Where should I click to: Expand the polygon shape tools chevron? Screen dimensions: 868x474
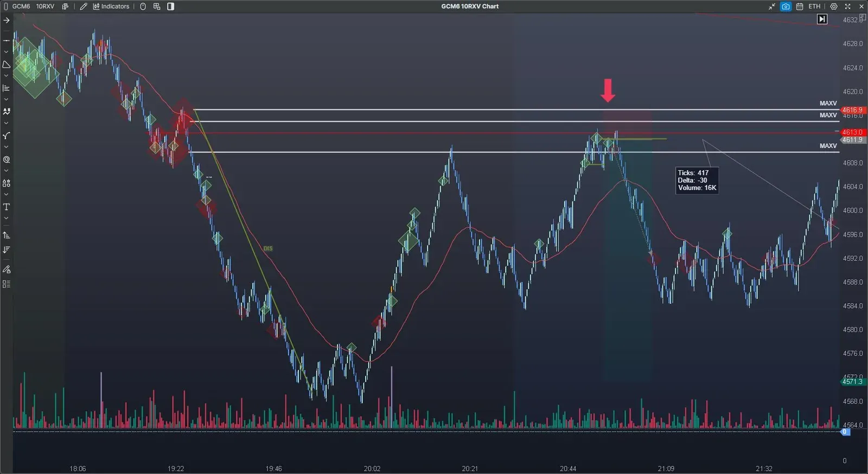point(7,76)
